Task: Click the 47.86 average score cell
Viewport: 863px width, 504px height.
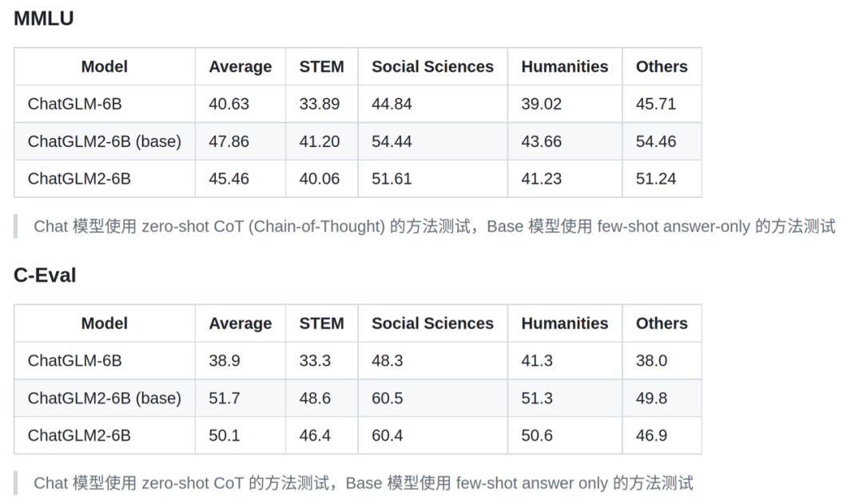Action: [241, 141]
